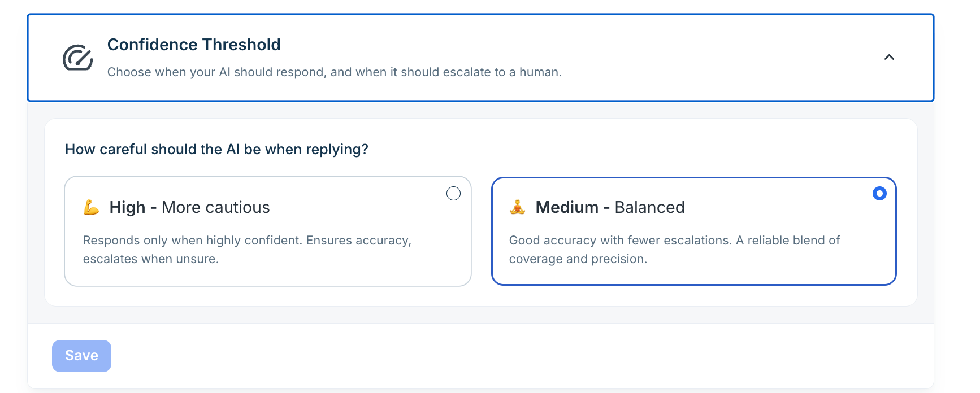Image resolution: width=980 pixels, height=393 pixels.
Task: Click the 'escalates when unsure' text line
Action: (x=151, y=259)
